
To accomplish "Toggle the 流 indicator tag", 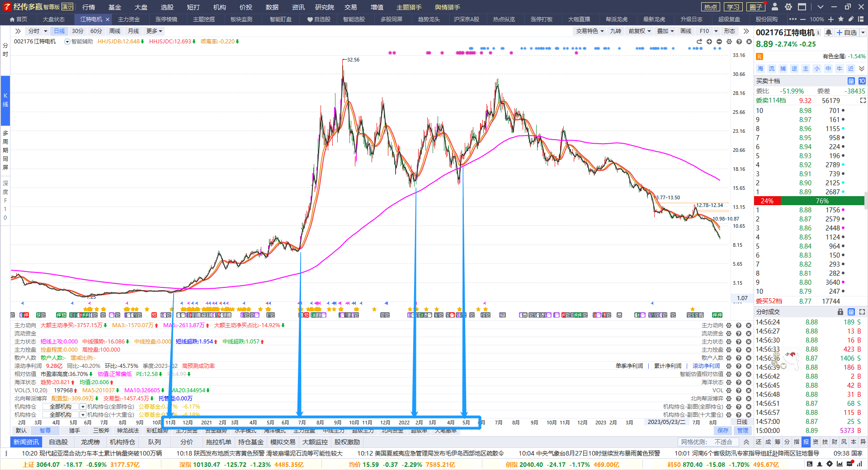I will coord(772,69).
